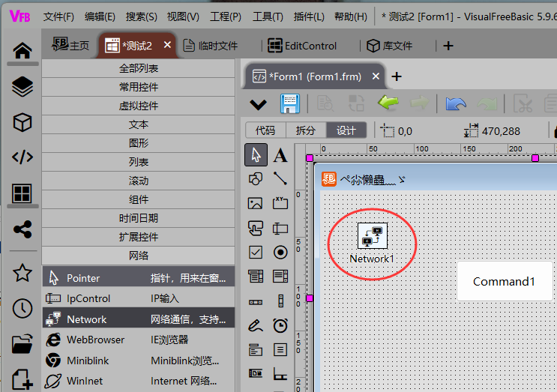Screen dimensions: 557x392
Task: Expand the 虚拟控件 category
Action: [139, 106]
